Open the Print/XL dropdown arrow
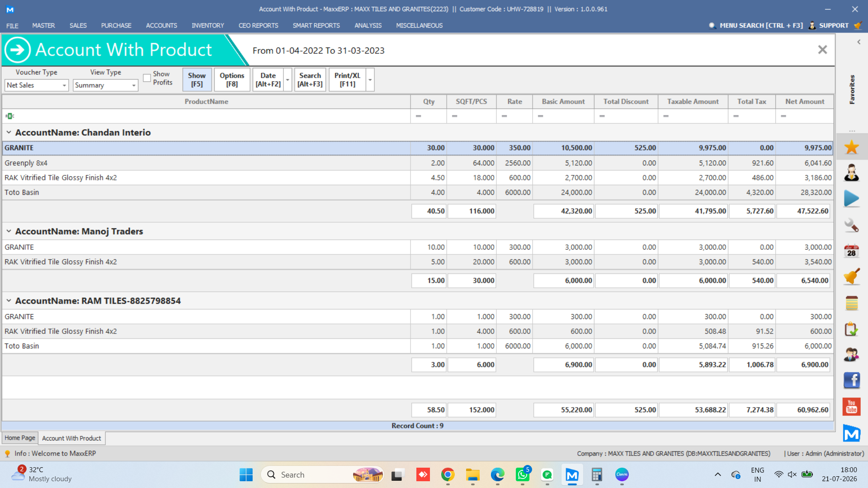 click(370, 80)
